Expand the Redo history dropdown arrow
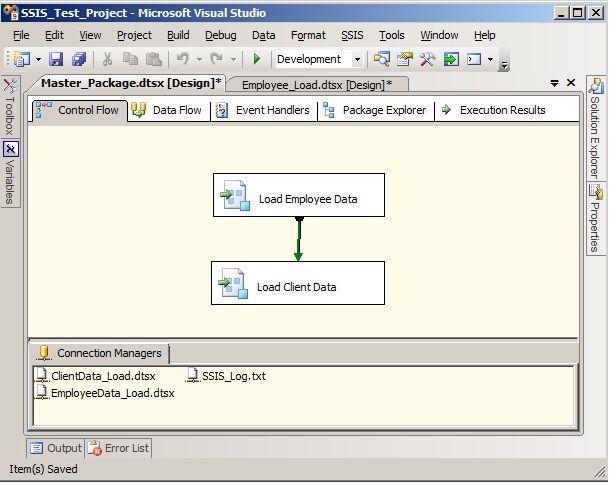 [x=233, y=60]
